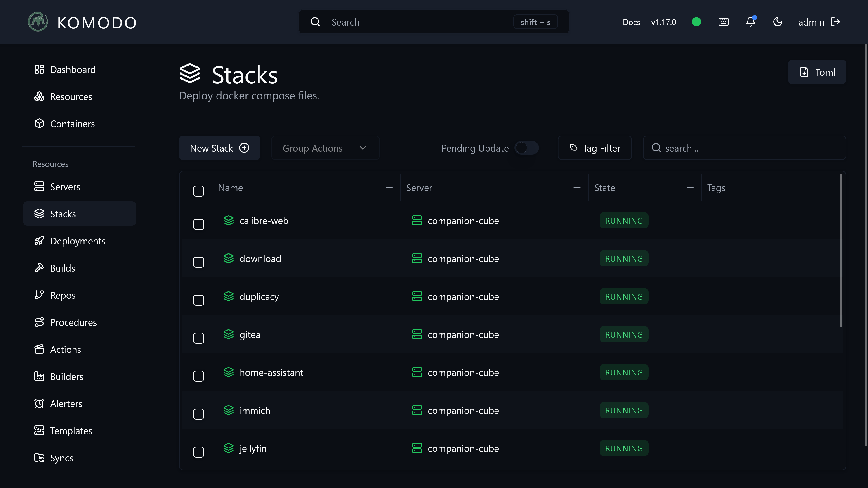Select the duplicacy row checkbox
The height and width of the screenshot is (488, 868).
(x=198, y=300)
